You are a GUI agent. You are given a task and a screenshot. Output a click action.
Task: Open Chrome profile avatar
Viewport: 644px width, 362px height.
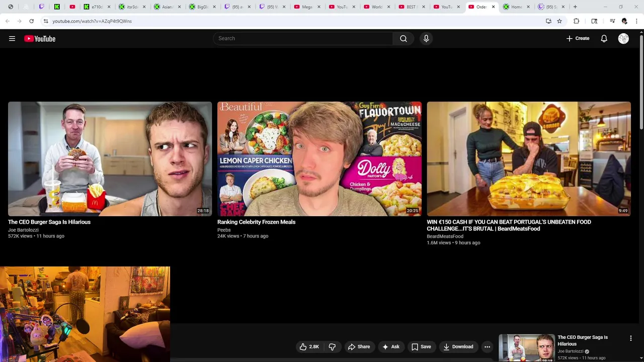(624, 21)
